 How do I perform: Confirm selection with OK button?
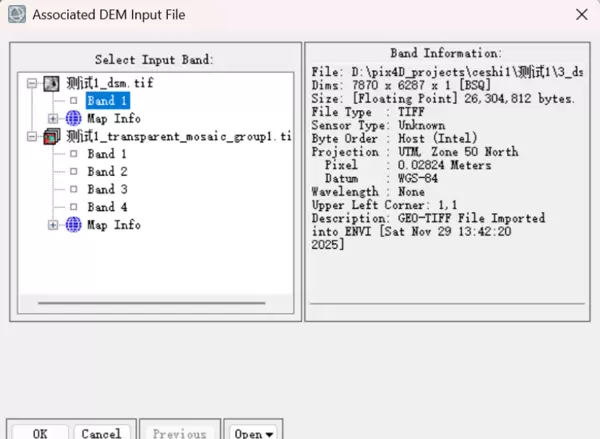40,433
